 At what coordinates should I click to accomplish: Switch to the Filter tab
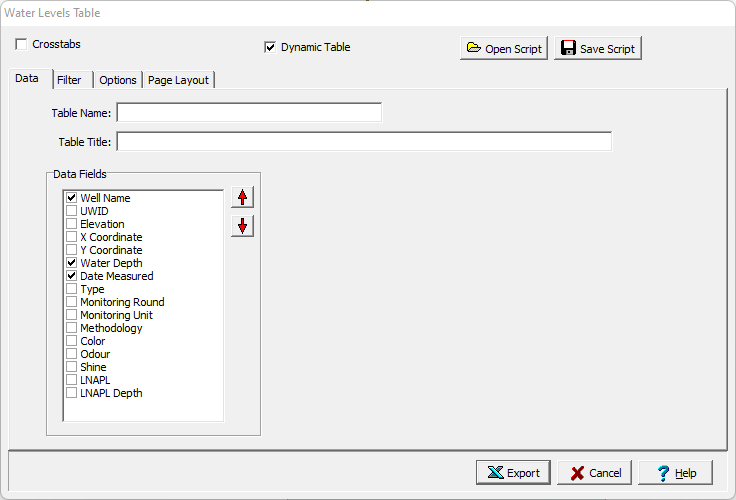click(x=69, y=80)
